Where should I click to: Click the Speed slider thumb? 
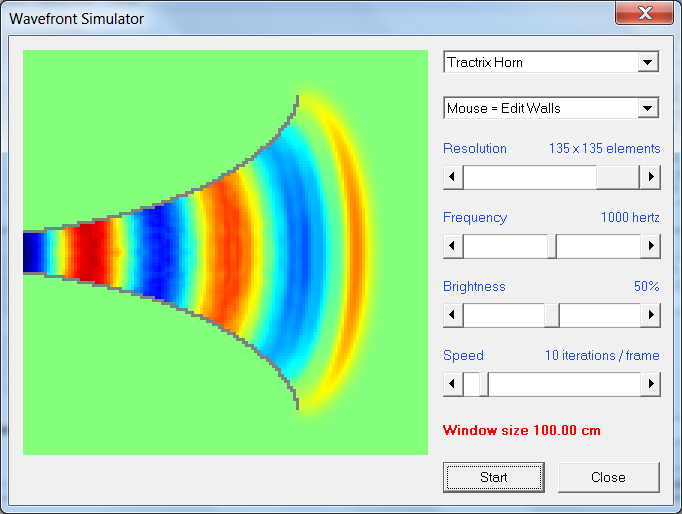click(x=484, y=384)
